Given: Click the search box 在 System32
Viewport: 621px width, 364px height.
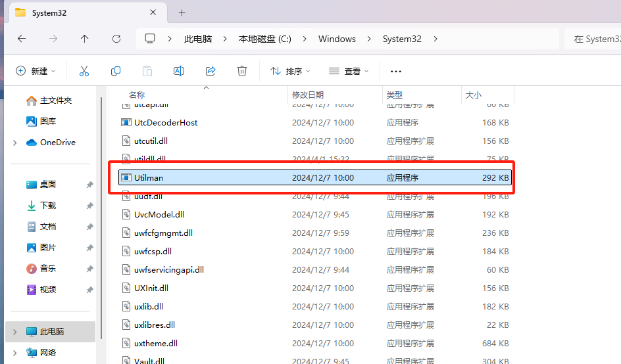Looking at the screenshot, I should click(593, 39).
